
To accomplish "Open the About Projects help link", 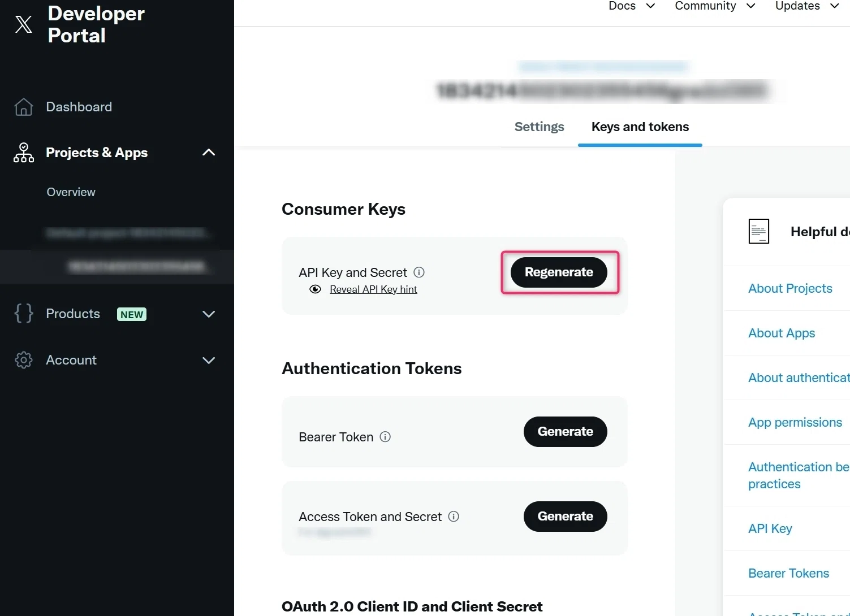I will coord(790,288).
